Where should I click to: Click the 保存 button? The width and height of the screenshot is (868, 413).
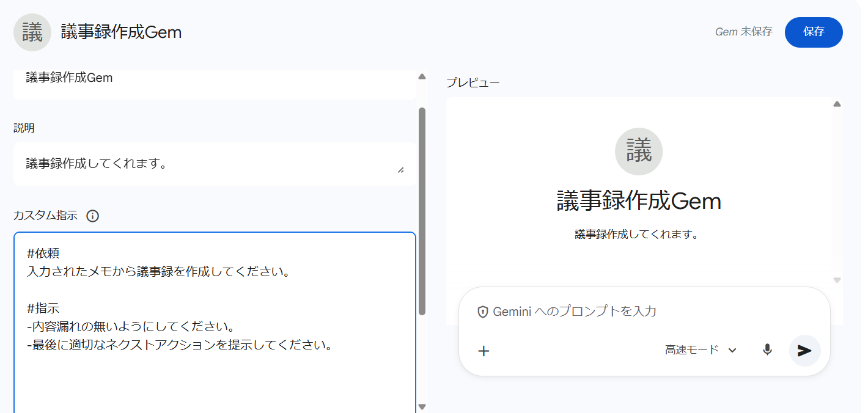click(x=814, y=32)
